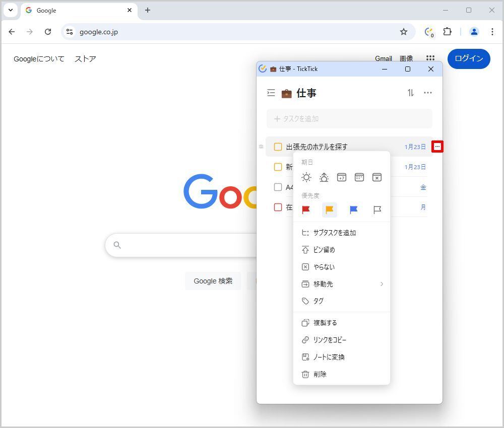Set low priority with the blue flag

pyautogui.click(x=354, y=209)
